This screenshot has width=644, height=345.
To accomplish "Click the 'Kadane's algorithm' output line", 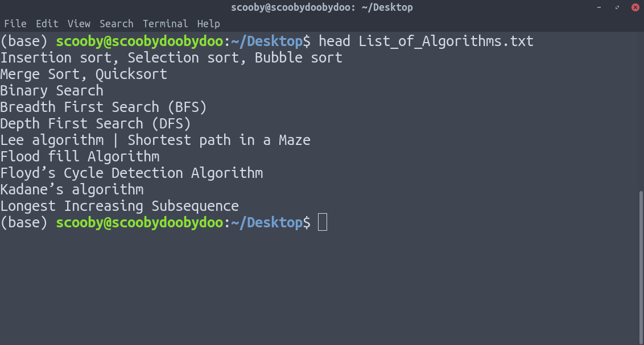I will click(x=72, y=189).
